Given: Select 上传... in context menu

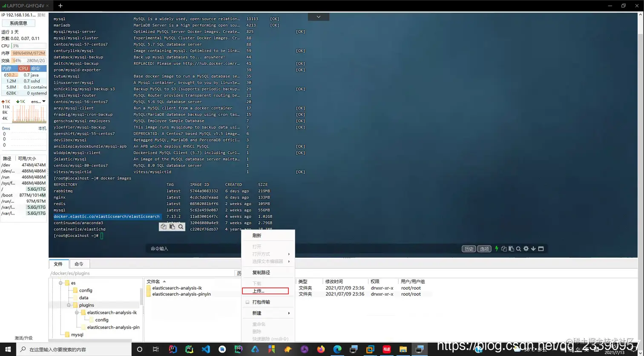Looking at the screenshot, I should 265,291.
